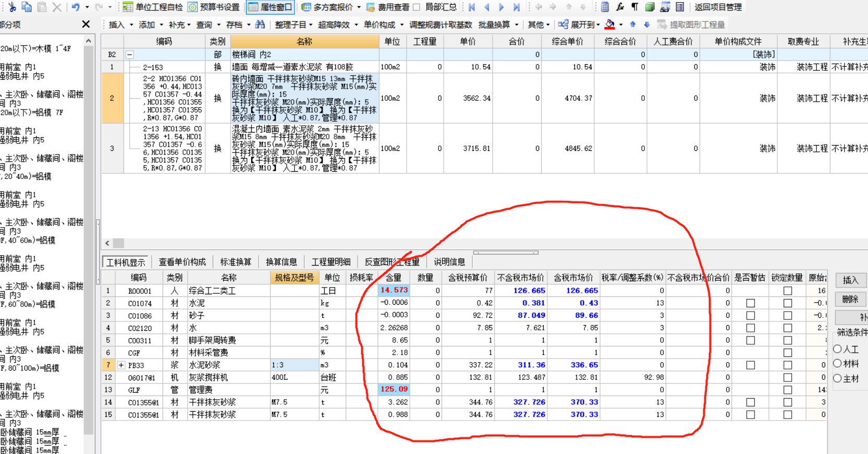Viewport: 868px width, 454px height.
Task: Click the 删除 button on right panel
Action: 850,299
